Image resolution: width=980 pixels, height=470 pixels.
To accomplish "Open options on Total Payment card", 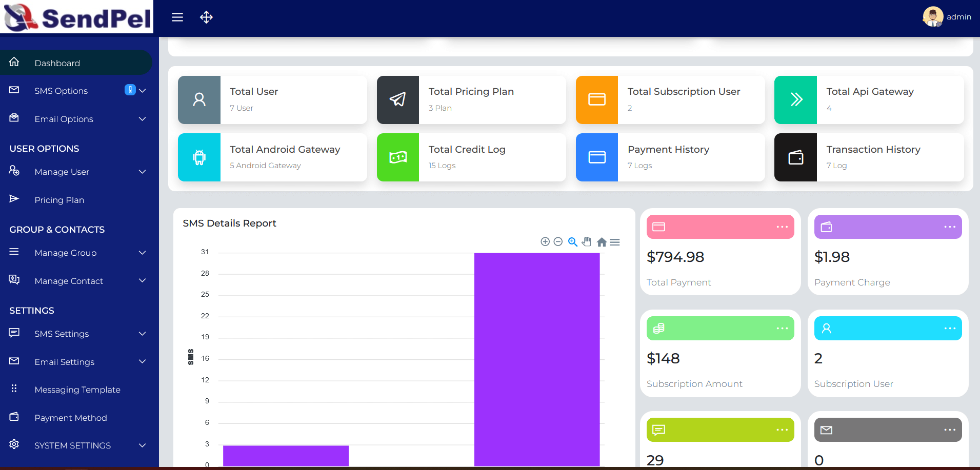I will pos(782,227).
